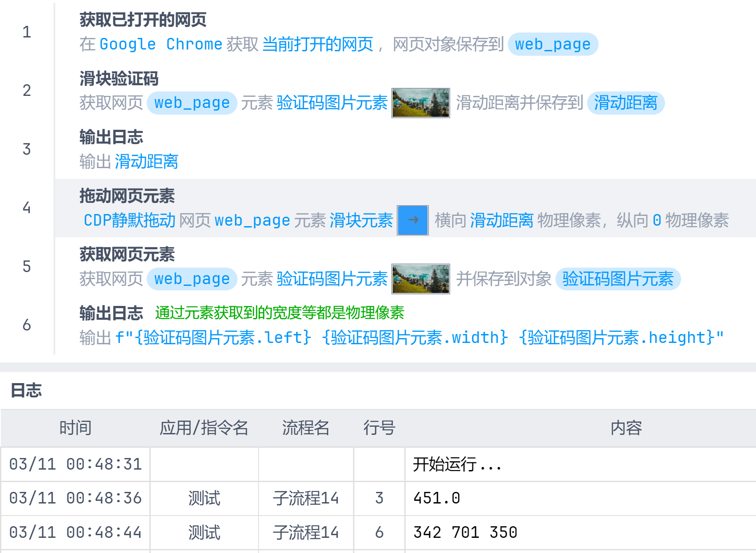Click 滑块元素 element link in step 4
Image resolution: width=756 pixels, height=553 pixels.
click(x=361, y=220)
